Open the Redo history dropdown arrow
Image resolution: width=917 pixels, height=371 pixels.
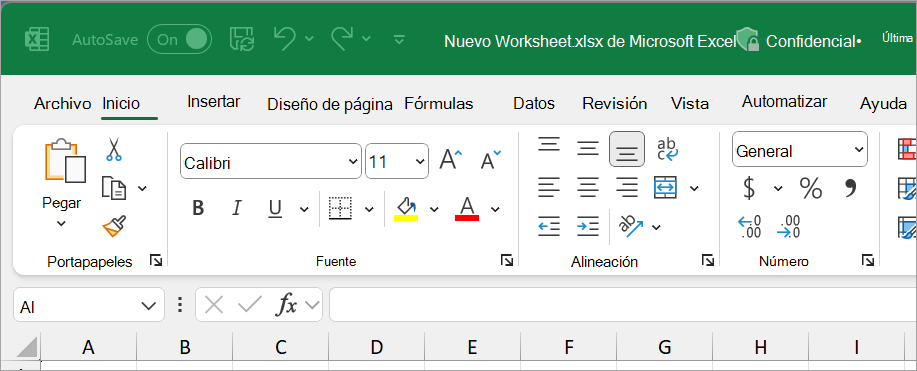(366, 39)
